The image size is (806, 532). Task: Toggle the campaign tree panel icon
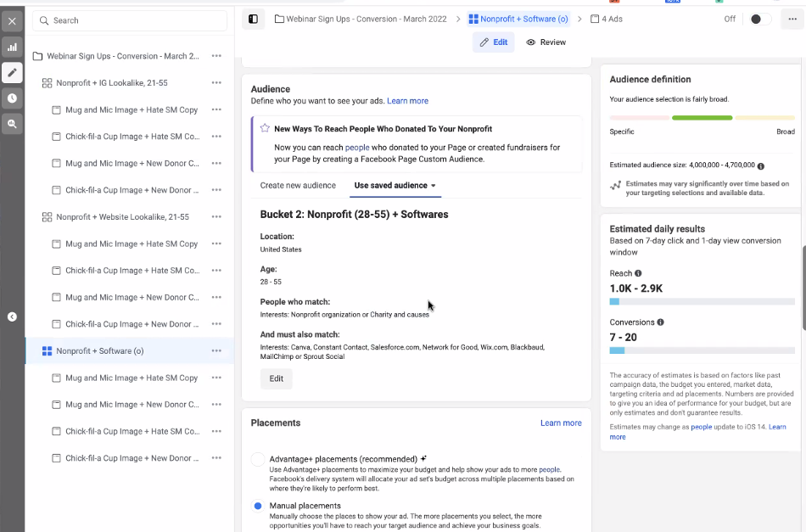253,19
